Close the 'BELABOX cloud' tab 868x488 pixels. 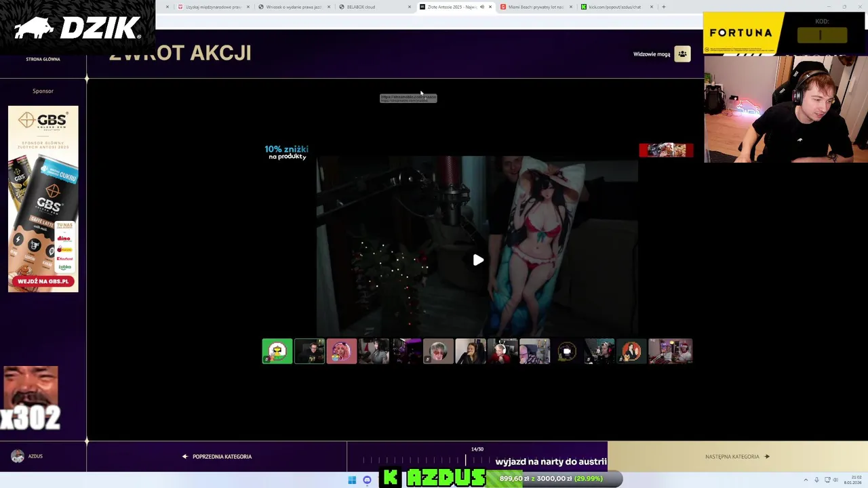[410, 7]
